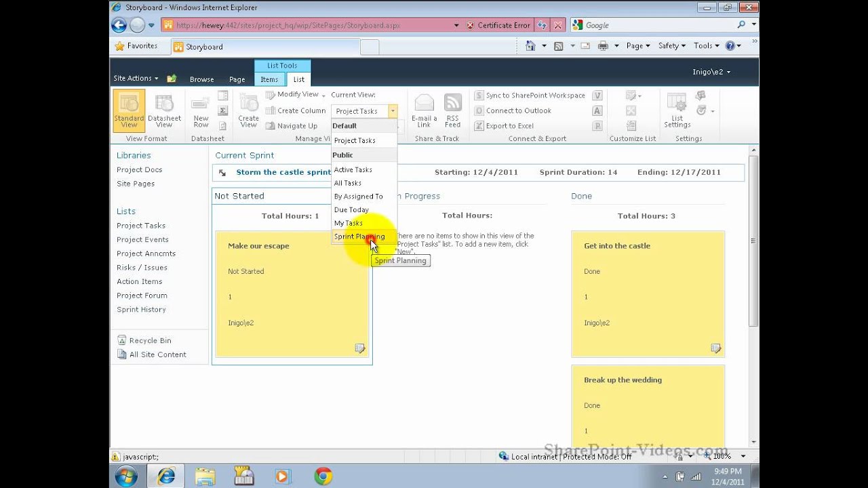Open the Current View combo box arrow
868x488 pixels.
coord(392,111)
